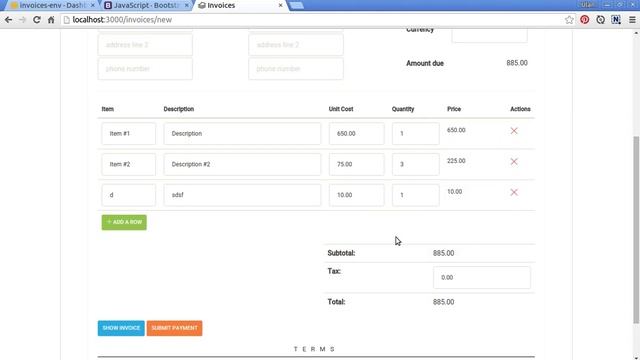
Task: Click the right phone number field
Action: click(x=296, y=69)
